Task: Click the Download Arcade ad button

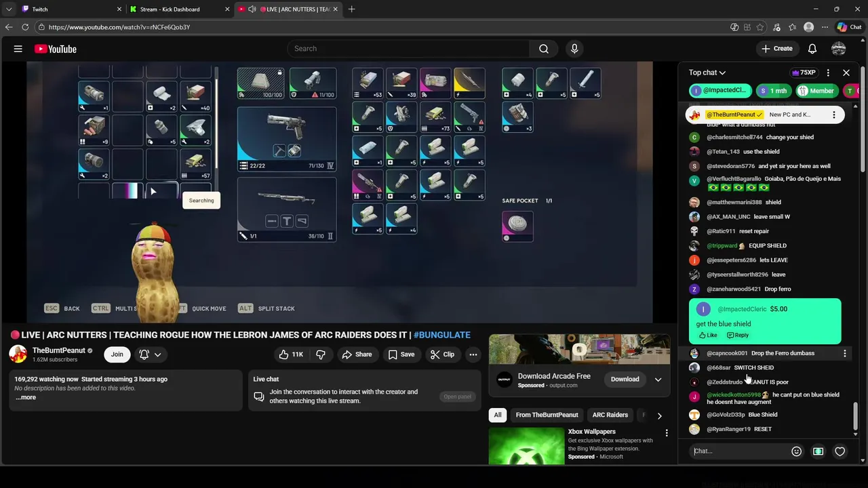Action: tap(625, 380)
